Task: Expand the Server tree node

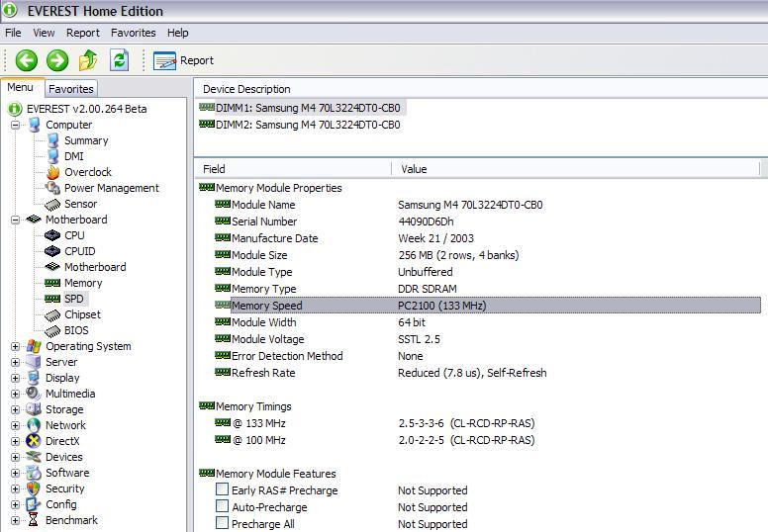Action: coord(15,362)
